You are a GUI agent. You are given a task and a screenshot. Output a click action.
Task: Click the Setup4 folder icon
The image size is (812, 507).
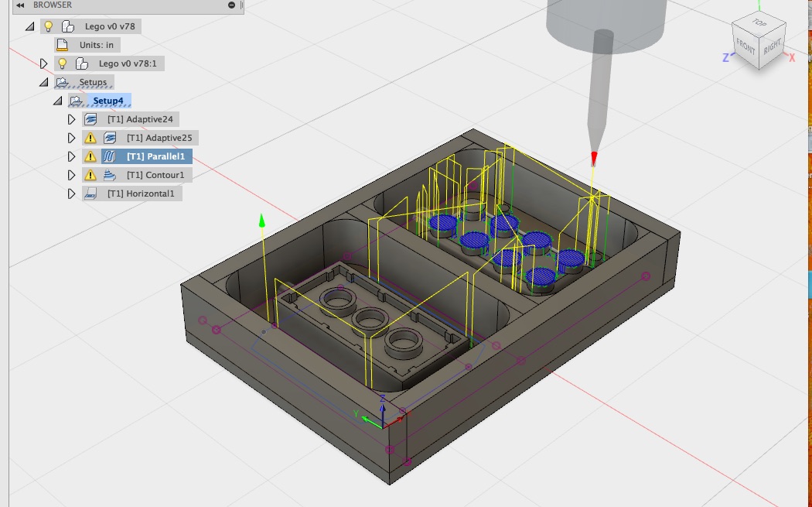click(x=77, y=101)
